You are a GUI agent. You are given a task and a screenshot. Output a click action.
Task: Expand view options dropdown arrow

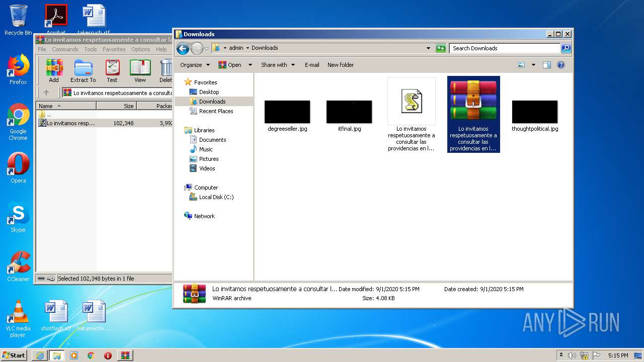[x=533, y=65]
